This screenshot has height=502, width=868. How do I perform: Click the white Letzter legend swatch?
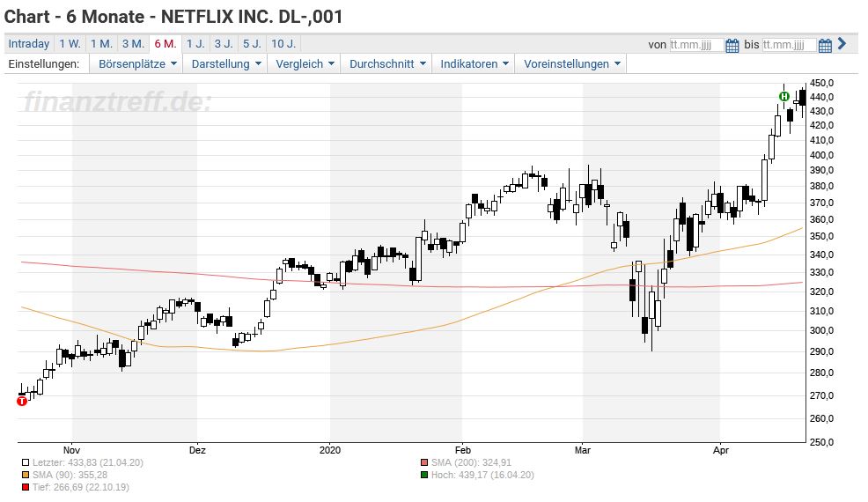26,462
